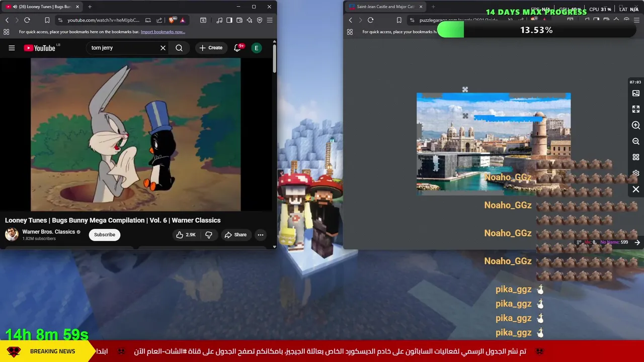Click the 'Import bookmarks now...' link
Screen dimensions: 644x362
tap(163, 32)
